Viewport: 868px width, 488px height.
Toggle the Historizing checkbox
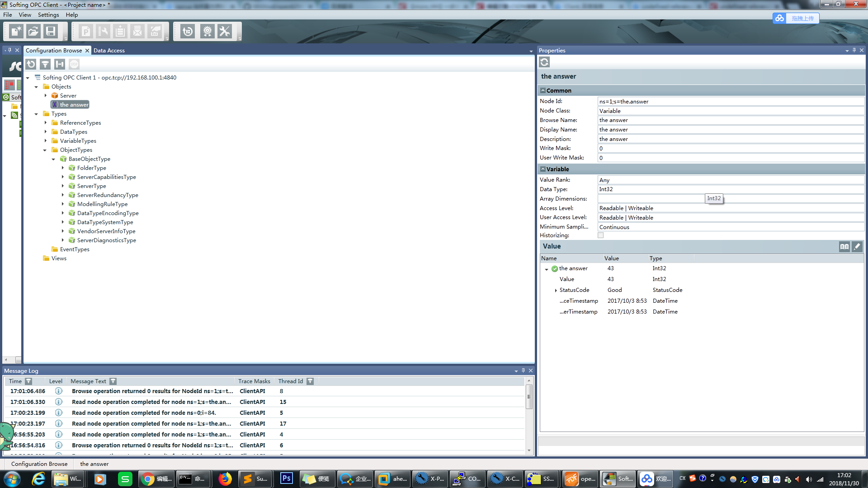[x=600, y=235]
